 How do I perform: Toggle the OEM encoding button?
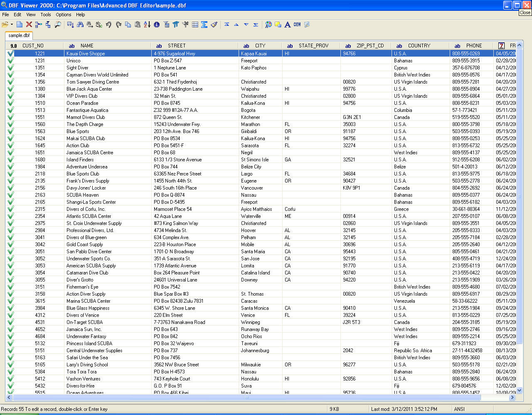point(297,25)
